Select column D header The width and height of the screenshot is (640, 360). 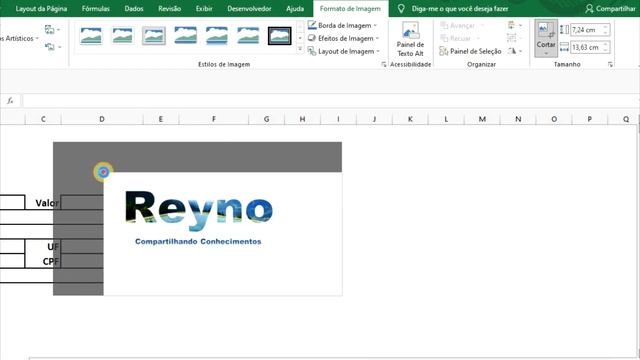pos(102,119)
